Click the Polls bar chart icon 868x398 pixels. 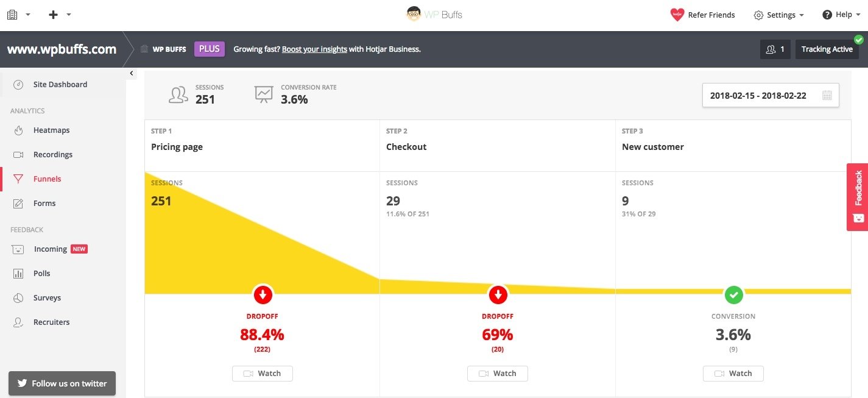18,274
